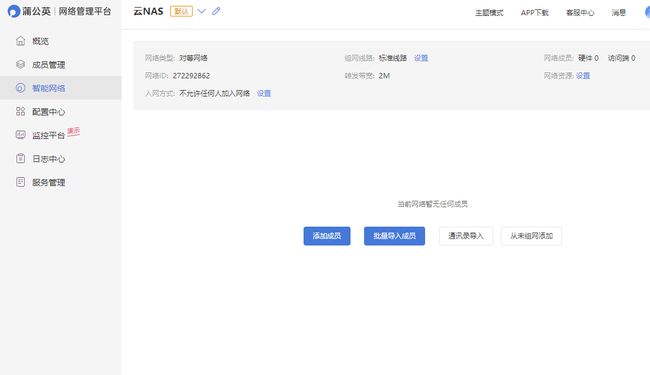Click the 2M bandwidth value

[384, 75]
